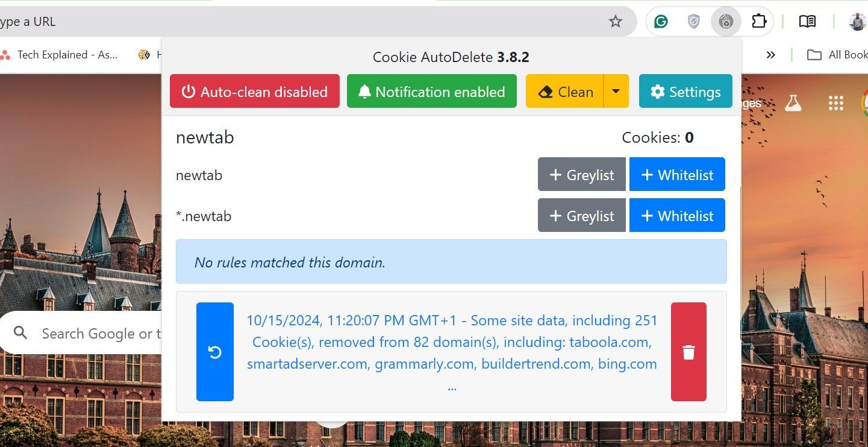This screenshot has width=868, height=447.
Task: Show more bookmarks with the chevron
Action: (x=770, y=55)
